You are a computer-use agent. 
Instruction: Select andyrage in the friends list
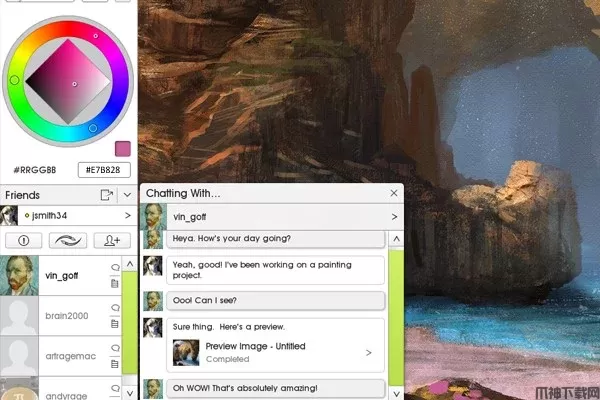point(61,389)
